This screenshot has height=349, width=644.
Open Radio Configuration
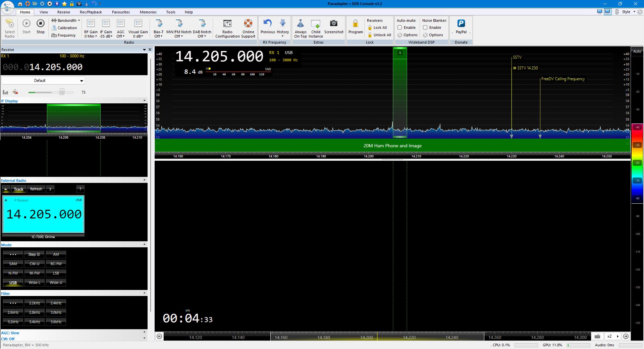[x=227, y=24]
